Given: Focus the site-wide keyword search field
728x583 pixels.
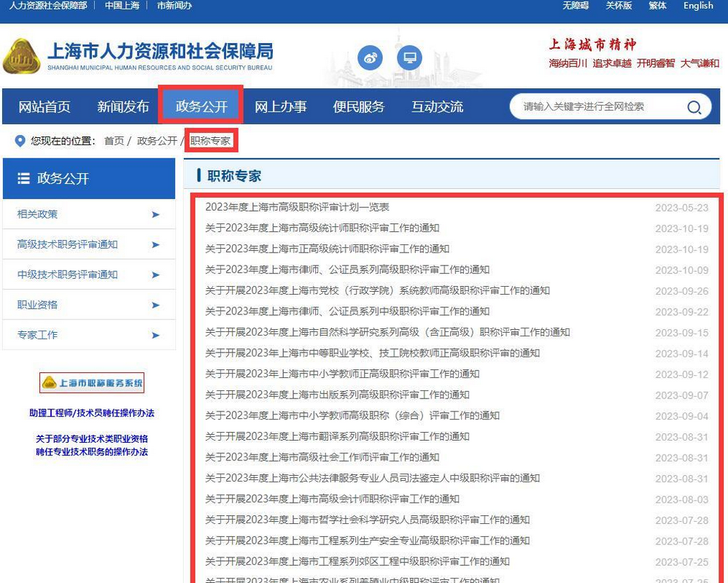Looking at the screenshot, I should [599, 107].
